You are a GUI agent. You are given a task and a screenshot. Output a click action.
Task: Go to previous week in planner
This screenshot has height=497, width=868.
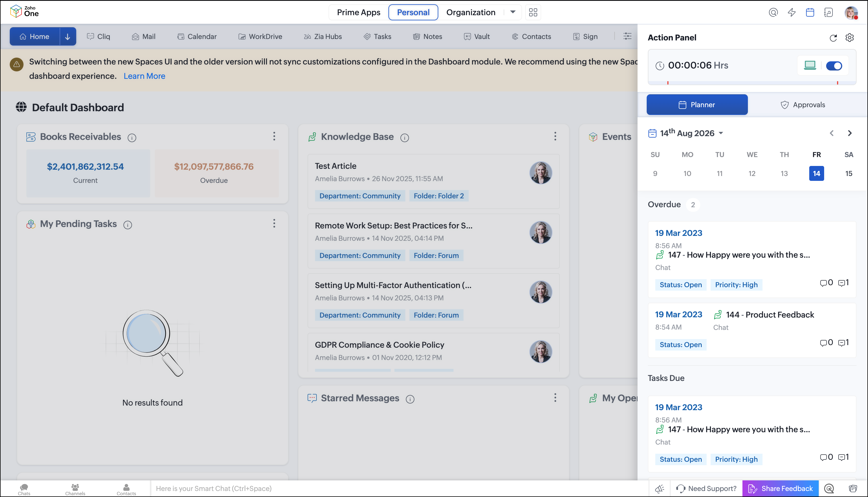click(x=832, y=133)
